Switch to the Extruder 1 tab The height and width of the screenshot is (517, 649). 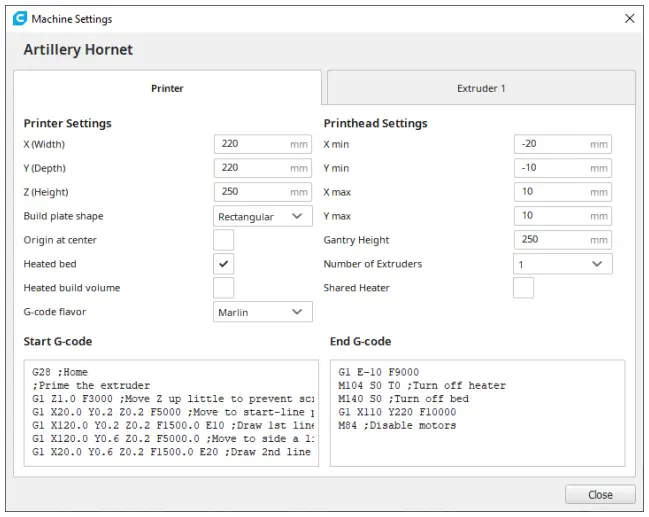point(481,88)
